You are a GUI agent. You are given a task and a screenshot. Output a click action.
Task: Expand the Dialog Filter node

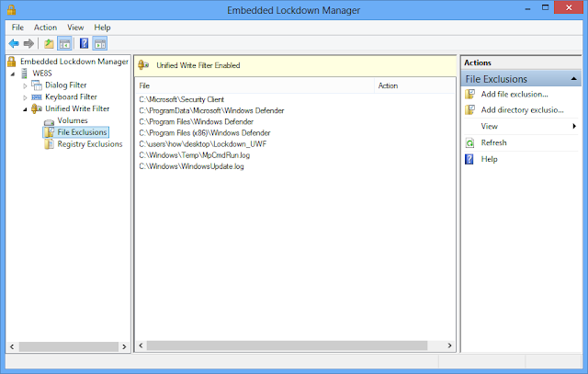click(x=25, y=85)
